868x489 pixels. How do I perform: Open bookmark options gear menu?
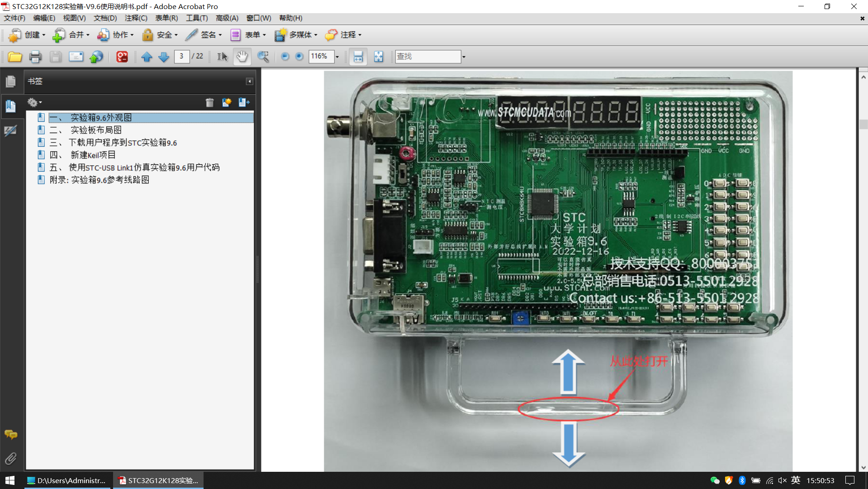coord(34,102)
